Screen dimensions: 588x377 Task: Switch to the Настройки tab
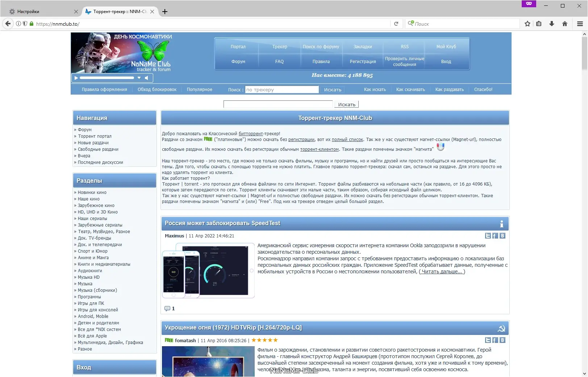[41, 12]
